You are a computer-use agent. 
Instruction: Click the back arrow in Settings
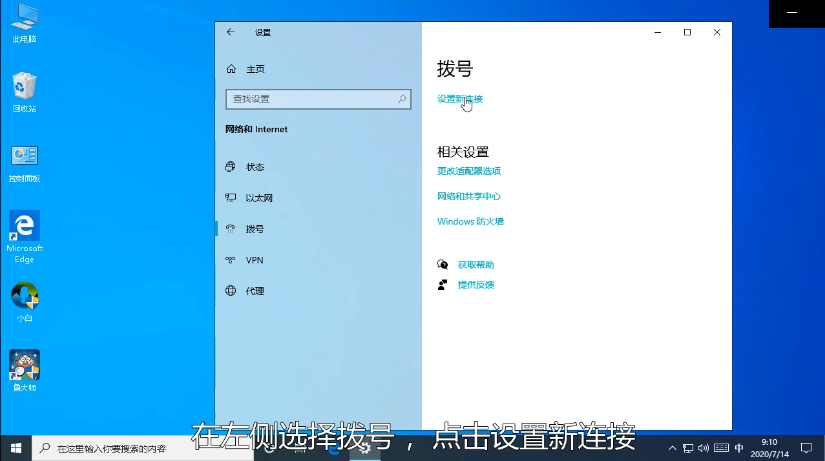(231, 32)
